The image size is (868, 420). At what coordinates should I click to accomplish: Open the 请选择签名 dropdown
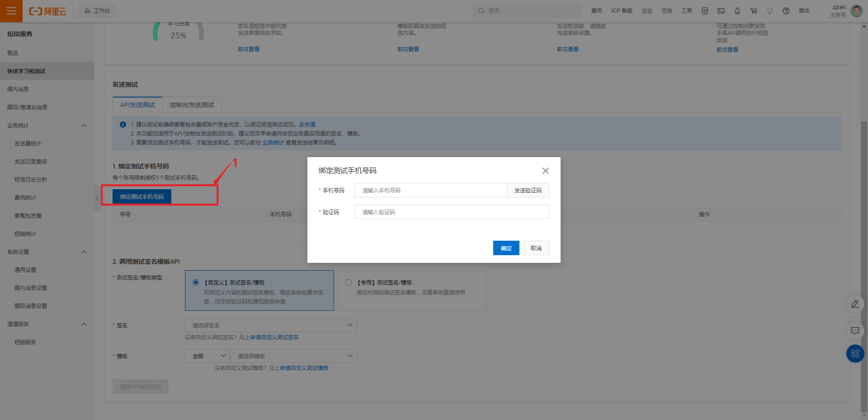coord(270,325)
